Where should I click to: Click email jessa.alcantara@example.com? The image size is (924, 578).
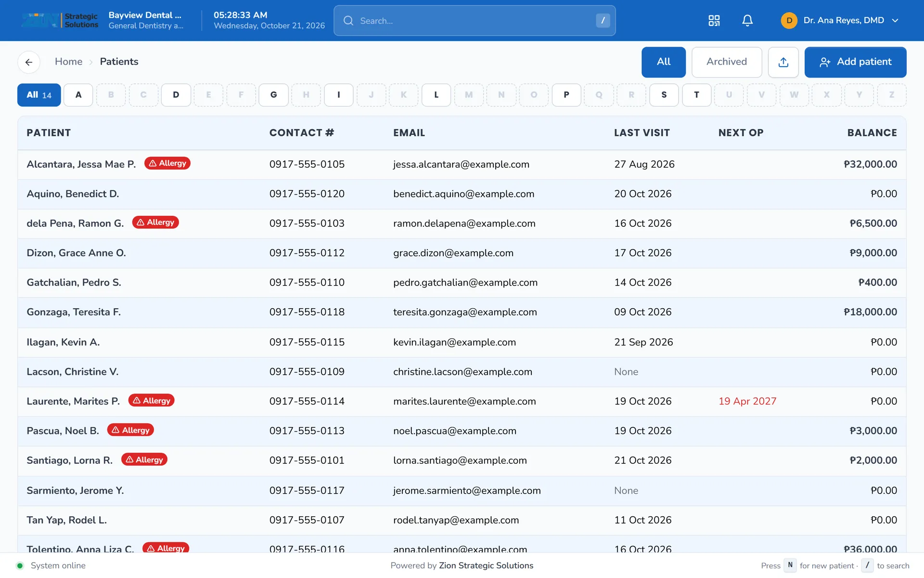(461, 164)
